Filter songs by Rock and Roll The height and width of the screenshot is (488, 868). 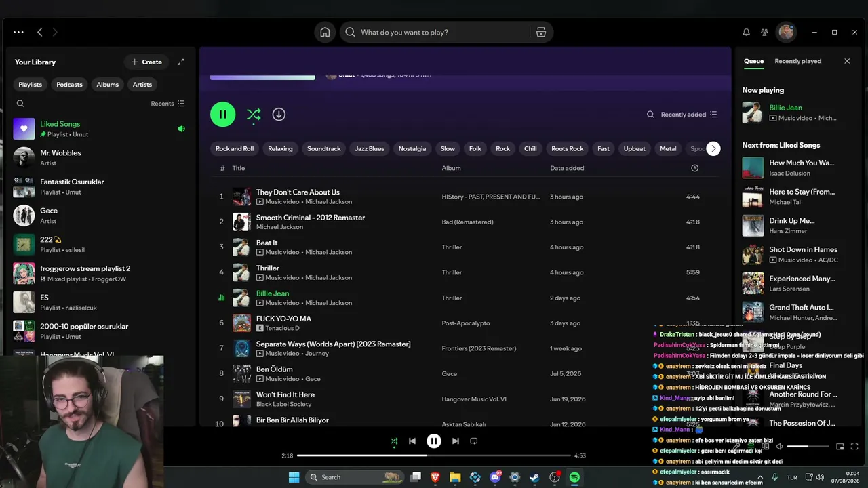point(235,149)
